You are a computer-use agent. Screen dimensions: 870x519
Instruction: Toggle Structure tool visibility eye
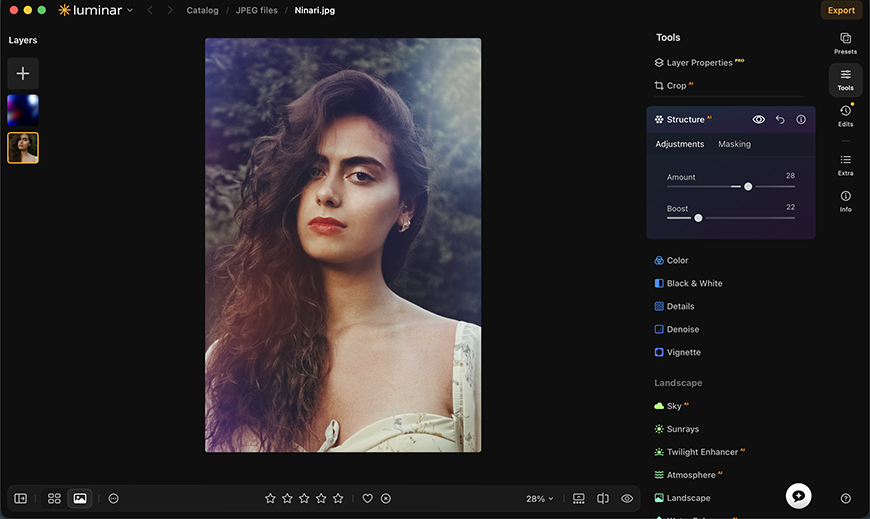pos(758,119)
